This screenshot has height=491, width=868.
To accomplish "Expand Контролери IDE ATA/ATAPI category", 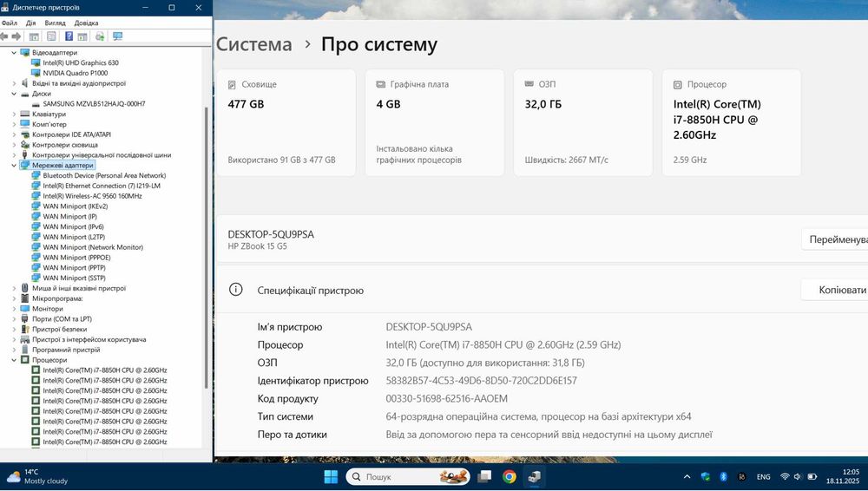I will (x=15, y=134).
